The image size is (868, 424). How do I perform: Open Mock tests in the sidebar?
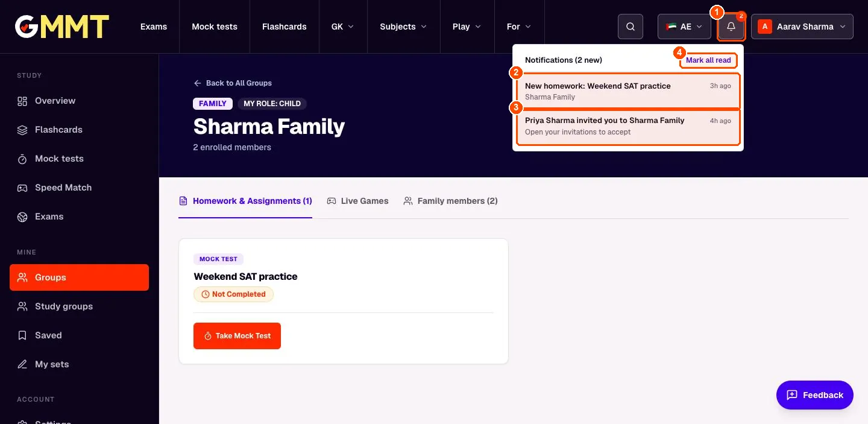(79, 159)
